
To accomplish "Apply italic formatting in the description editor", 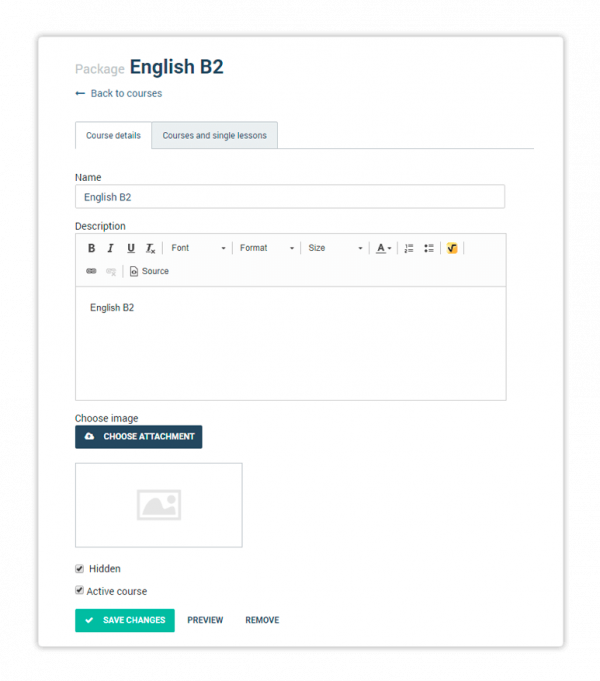I will pos(111,248).
